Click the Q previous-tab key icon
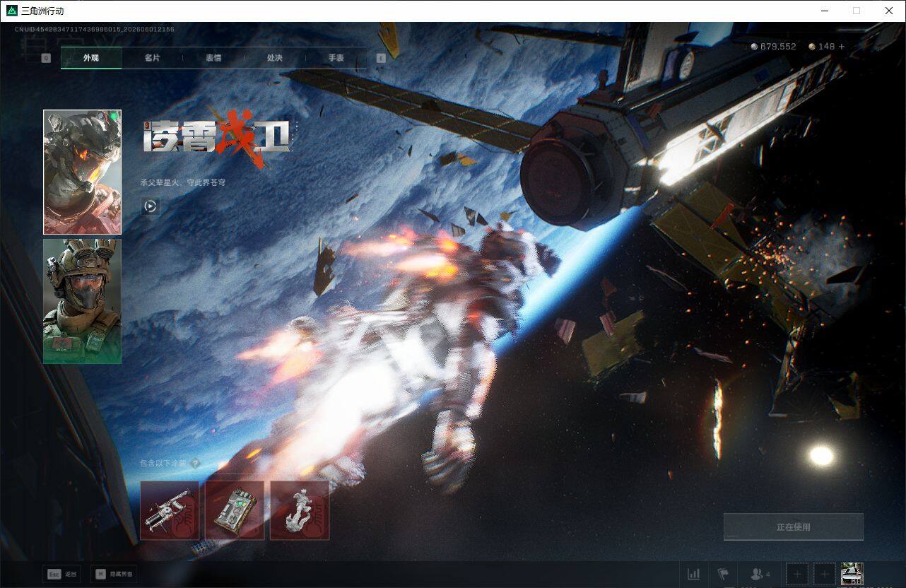 tap(46, 58)
